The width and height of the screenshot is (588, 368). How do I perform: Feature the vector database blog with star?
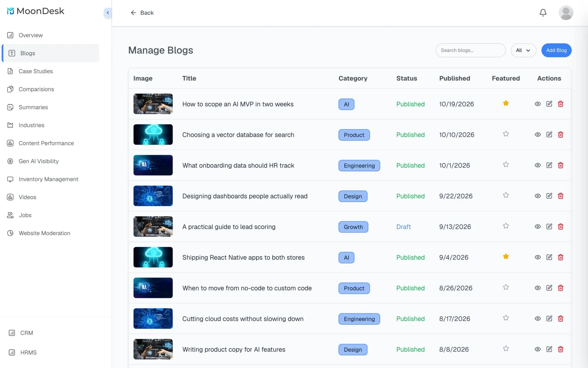click(x=506, y=134)
